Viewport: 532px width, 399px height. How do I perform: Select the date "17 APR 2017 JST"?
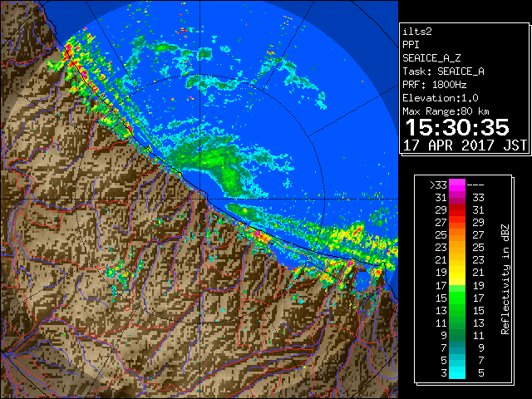(x=465, y=145)
